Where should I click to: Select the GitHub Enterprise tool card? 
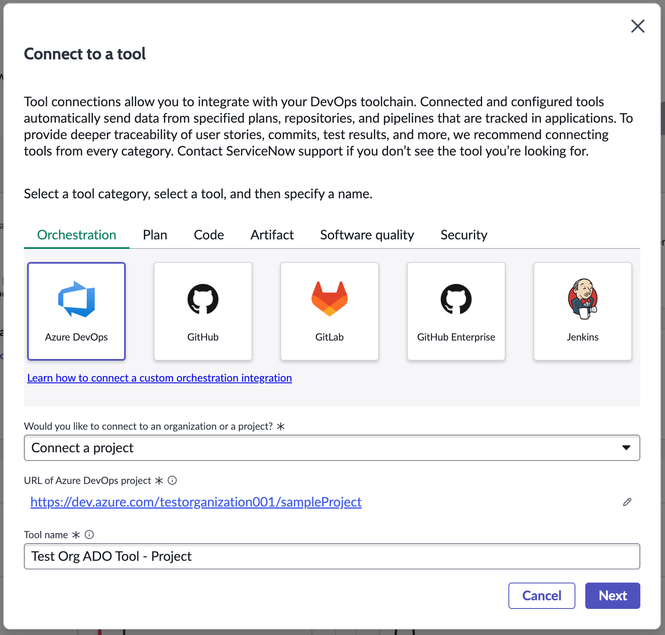point(456,311)
